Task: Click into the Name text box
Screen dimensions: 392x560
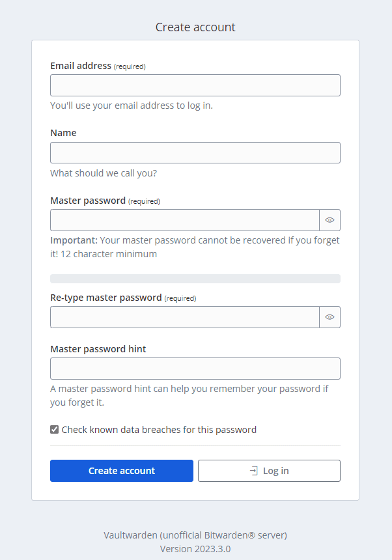Action: click(x=195, y=153)
